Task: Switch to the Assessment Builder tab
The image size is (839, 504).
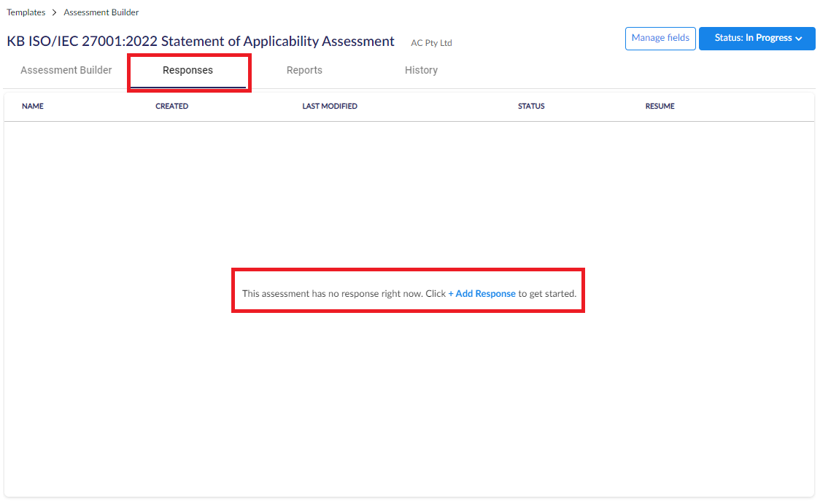Action: click(66, 71)
